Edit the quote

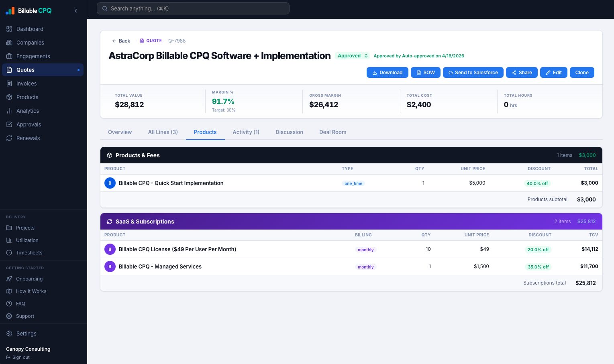click(x=554, y=73)
